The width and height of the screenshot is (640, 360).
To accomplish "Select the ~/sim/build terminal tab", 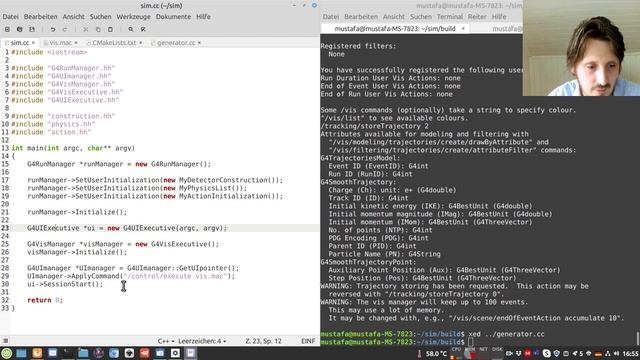I will (x=395, y=29).
